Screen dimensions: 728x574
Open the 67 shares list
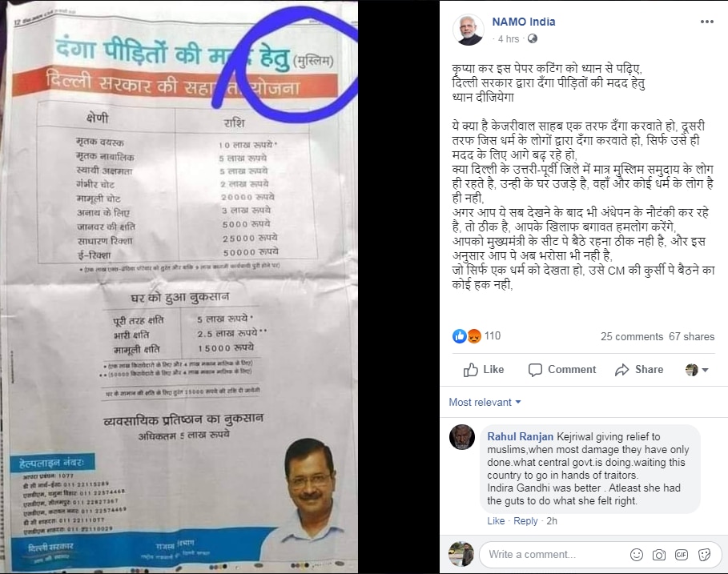pyautogui.click(x=691, y=337)
